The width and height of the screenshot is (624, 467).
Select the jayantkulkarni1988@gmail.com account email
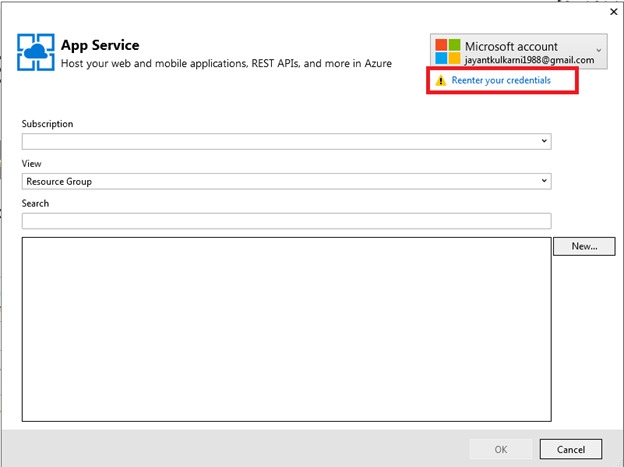[x=528, y=60]
